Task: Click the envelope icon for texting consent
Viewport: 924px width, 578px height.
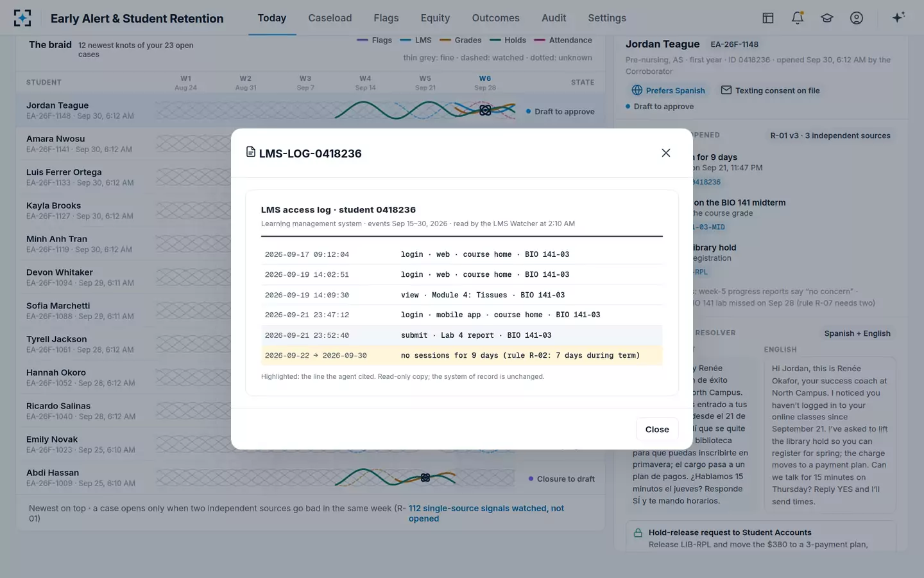Action: click(x=726, y=91)
